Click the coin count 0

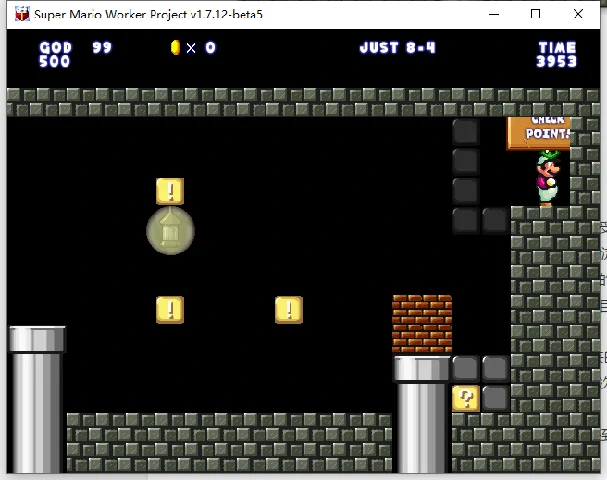point(210,48)
